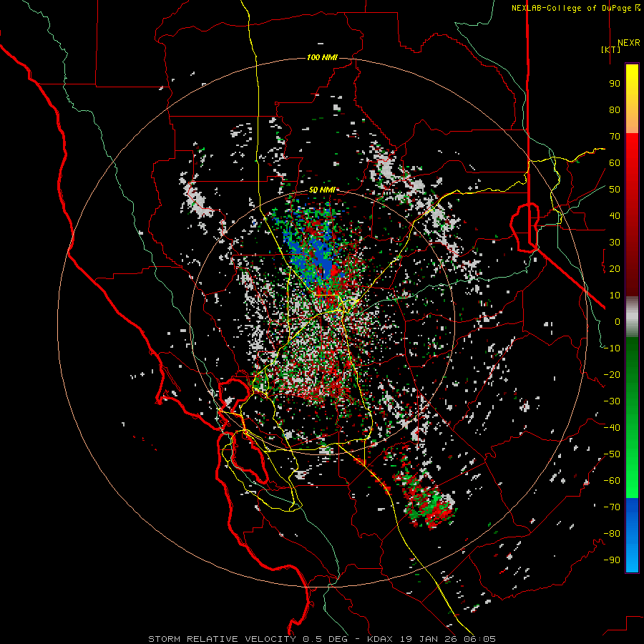Click the 50 value on the velocity scale
Screen dimensions: 644x644
click(x=615, y=190)
